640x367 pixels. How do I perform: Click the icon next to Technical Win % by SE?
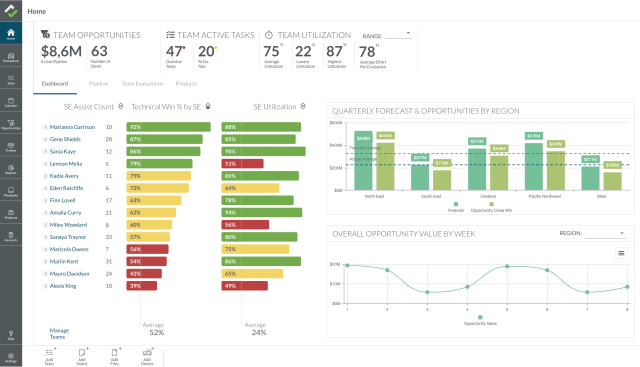208,106
